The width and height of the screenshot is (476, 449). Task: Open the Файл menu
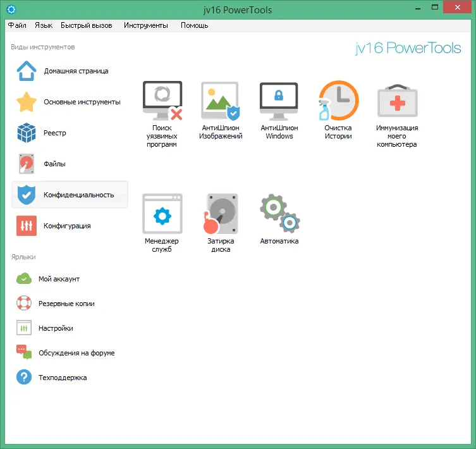coord(17,25)
